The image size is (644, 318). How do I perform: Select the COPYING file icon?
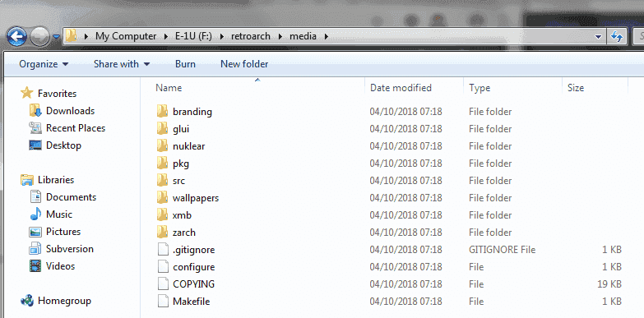click(163, 284)
